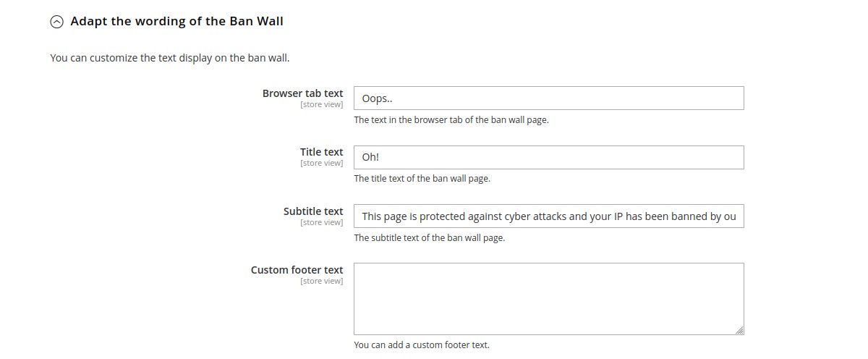Click the 'title text of the ban wall page' note

422,179
